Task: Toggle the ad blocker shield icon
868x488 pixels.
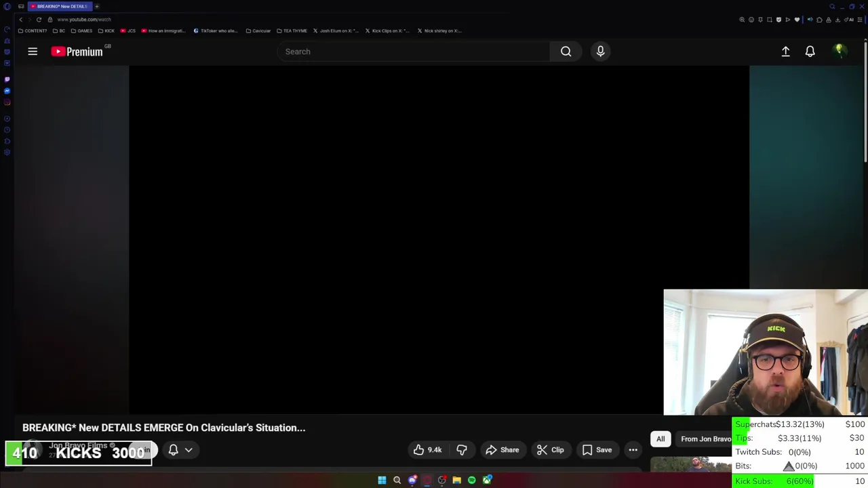Action: (778, 20)
